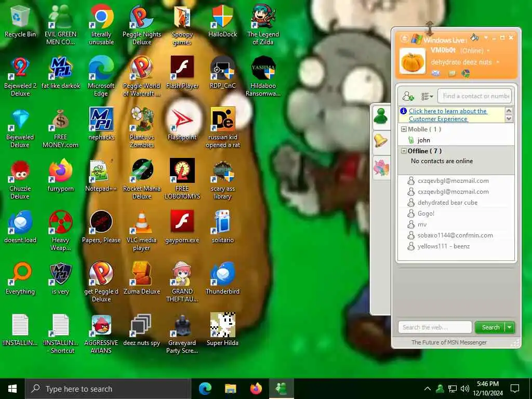532x399 pixels.
Task: Collapse the Offline contacts group
Action: (x=404, y=151)
